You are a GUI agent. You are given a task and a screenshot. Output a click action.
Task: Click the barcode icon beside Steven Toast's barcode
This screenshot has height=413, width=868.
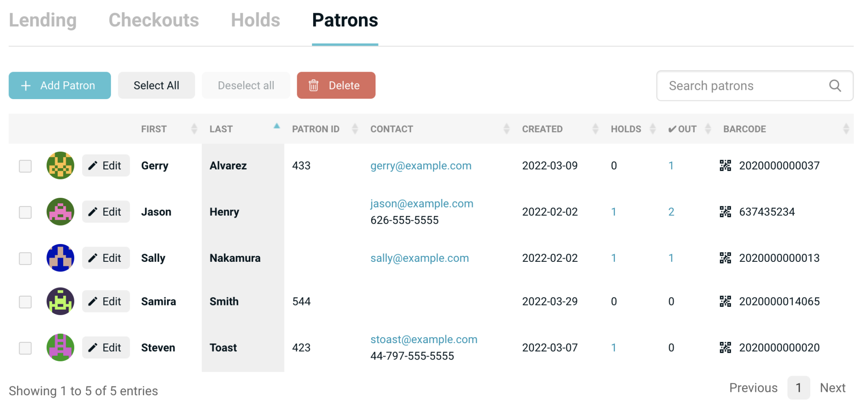tap(725, 347)
